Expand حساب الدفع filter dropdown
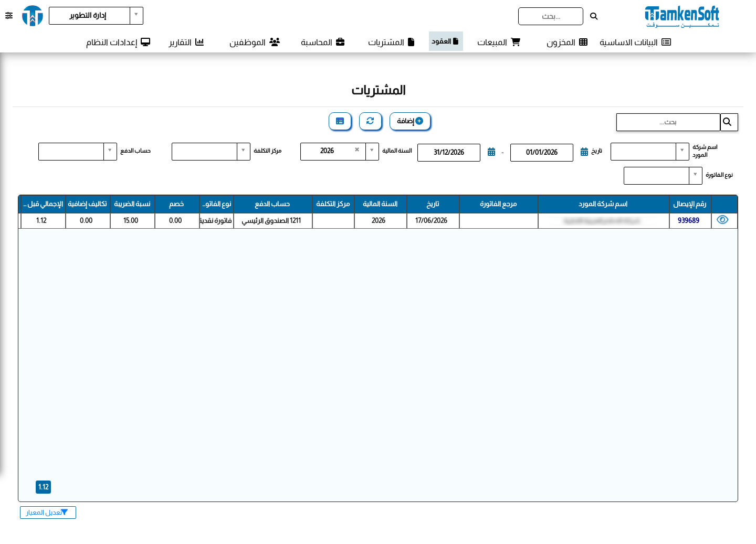The height and width of the screenshot is (544, 756). pyautogui.click(x=110, y=152)
